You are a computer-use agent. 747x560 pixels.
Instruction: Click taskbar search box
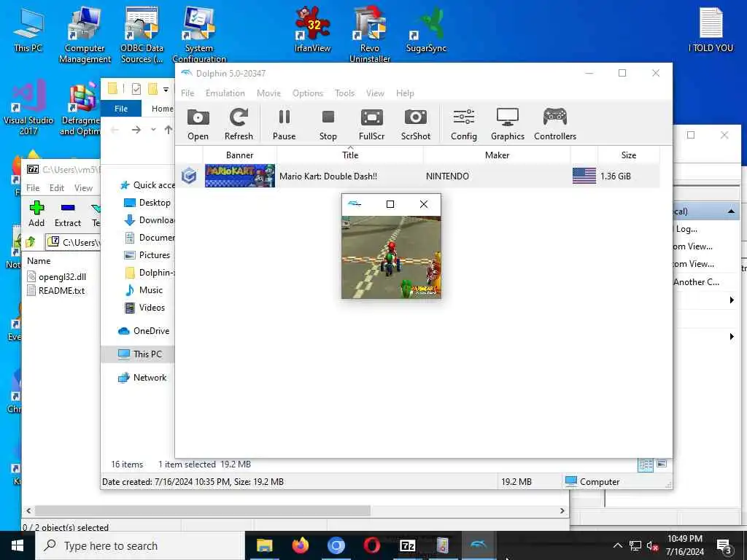pyautogui.click(x=140, y=545)
